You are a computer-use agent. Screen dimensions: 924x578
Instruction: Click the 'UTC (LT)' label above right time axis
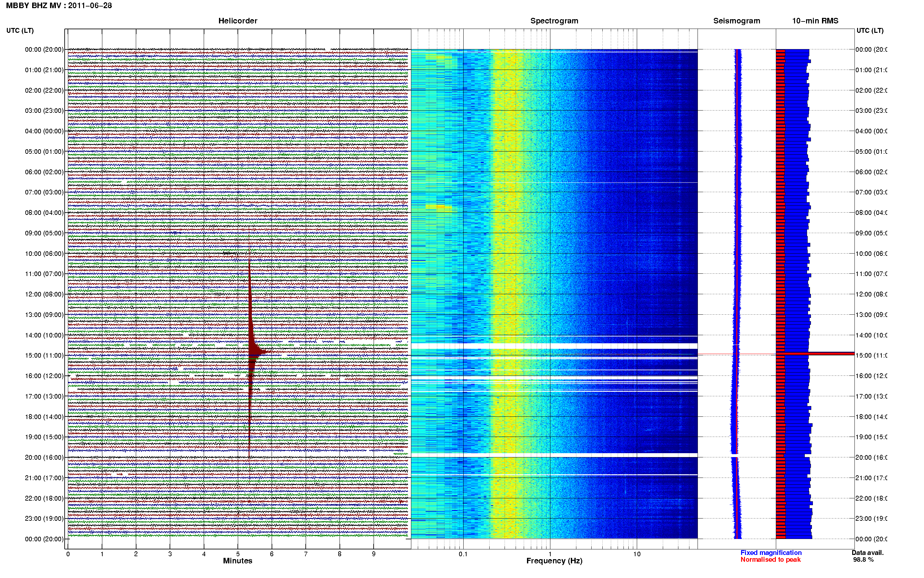(x=870, y=31)
